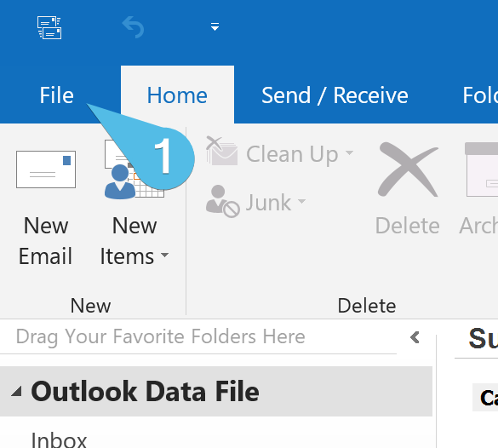Click the Undo arrow icon
Viewport: 498px width, 448px height.
[133, 27]
